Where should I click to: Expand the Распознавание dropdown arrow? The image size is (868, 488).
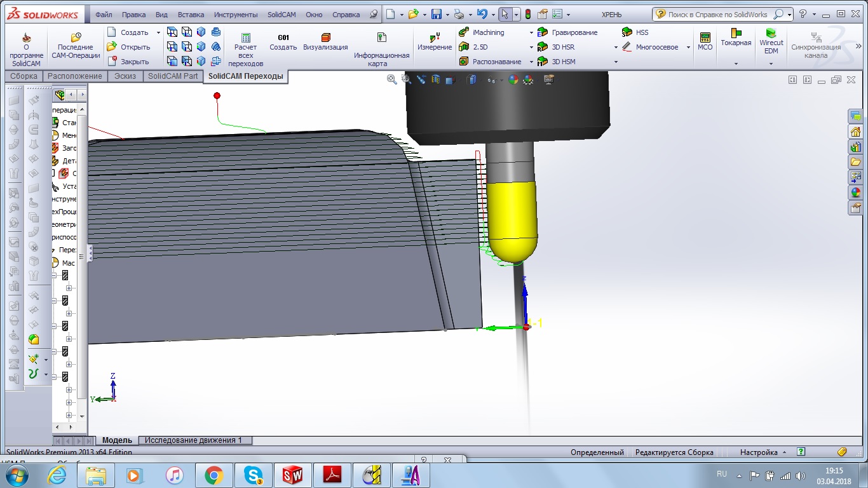[531, 62]
